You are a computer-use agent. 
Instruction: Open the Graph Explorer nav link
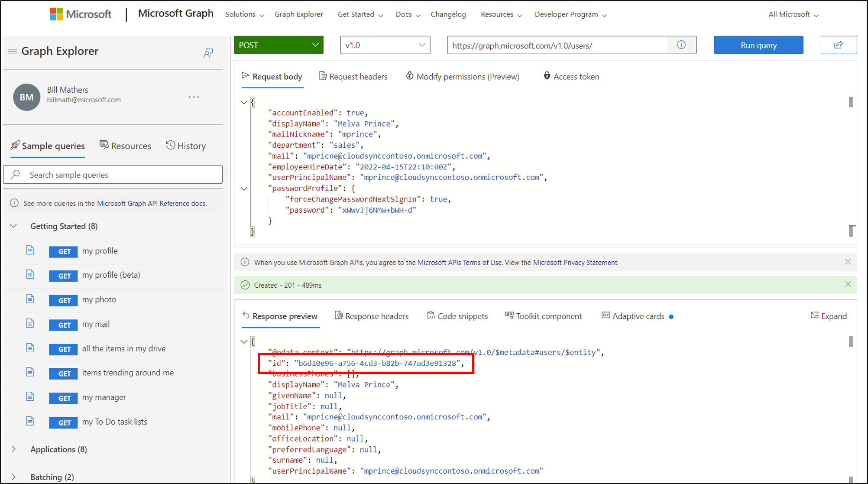[x=299, y=14]
